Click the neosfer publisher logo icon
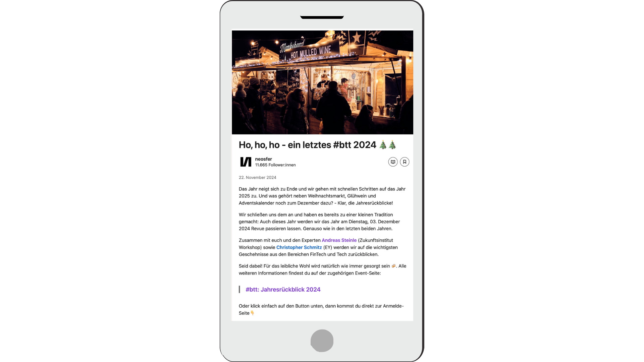This screenshot has height=362, width=644. tap(245, 161)
